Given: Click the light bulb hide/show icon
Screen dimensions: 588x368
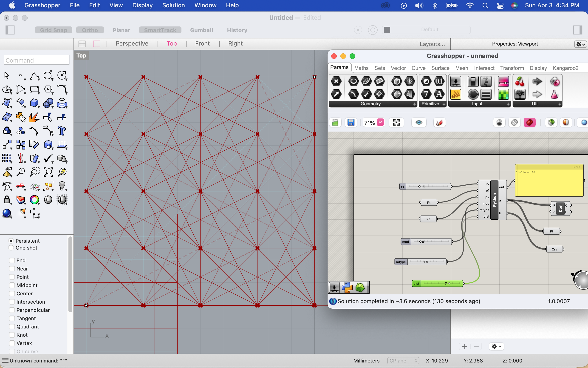Looking at the screenshot, I should (x=62, y=186).
